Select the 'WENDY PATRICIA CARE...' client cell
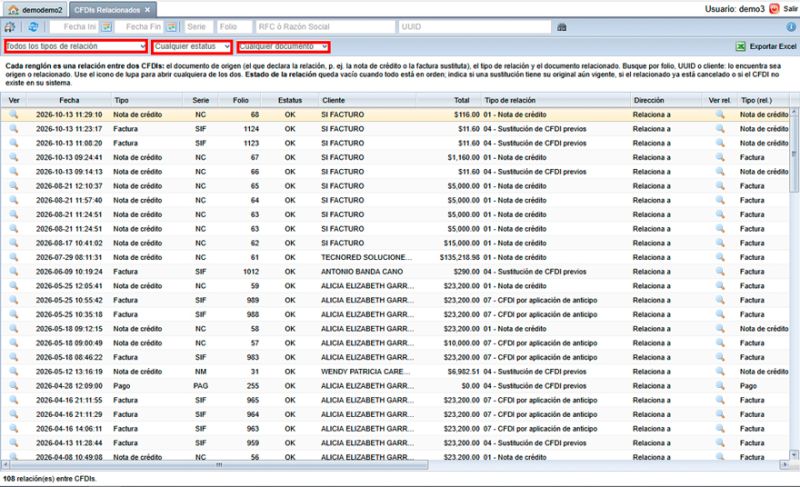The width and height of the screenshot is (800, 487). tap(366, 372)
